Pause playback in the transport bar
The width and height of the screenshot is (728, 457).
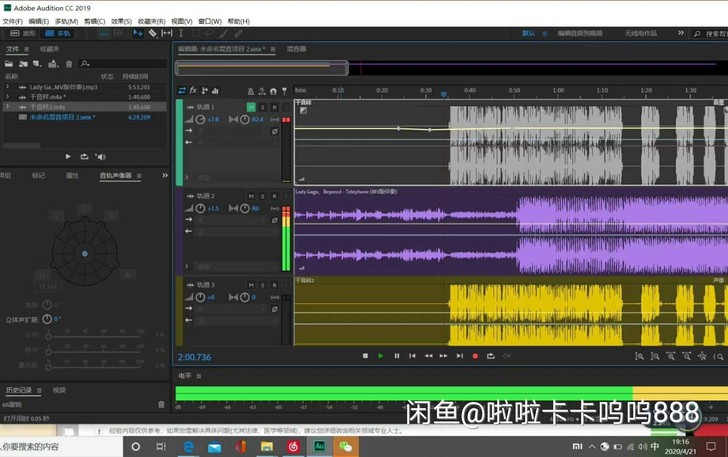[x=396, y=356]
